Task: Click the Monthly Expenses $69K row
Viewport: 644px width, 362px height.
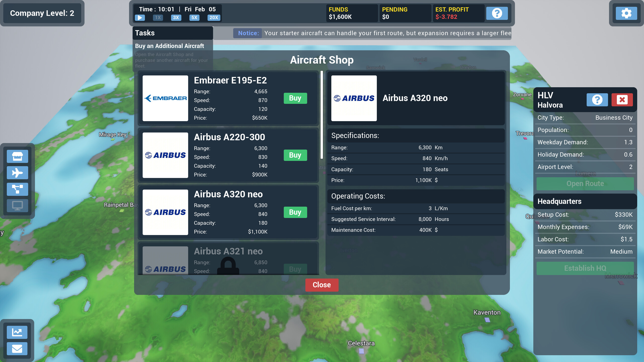Action: tap(585, 227)
